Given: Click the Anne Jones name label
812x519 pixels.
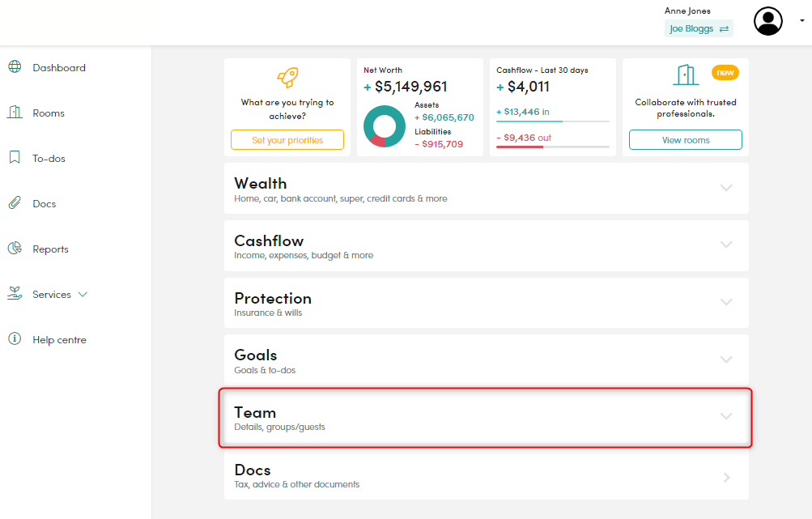Looking at the screenshot, I should pos(687,11).
